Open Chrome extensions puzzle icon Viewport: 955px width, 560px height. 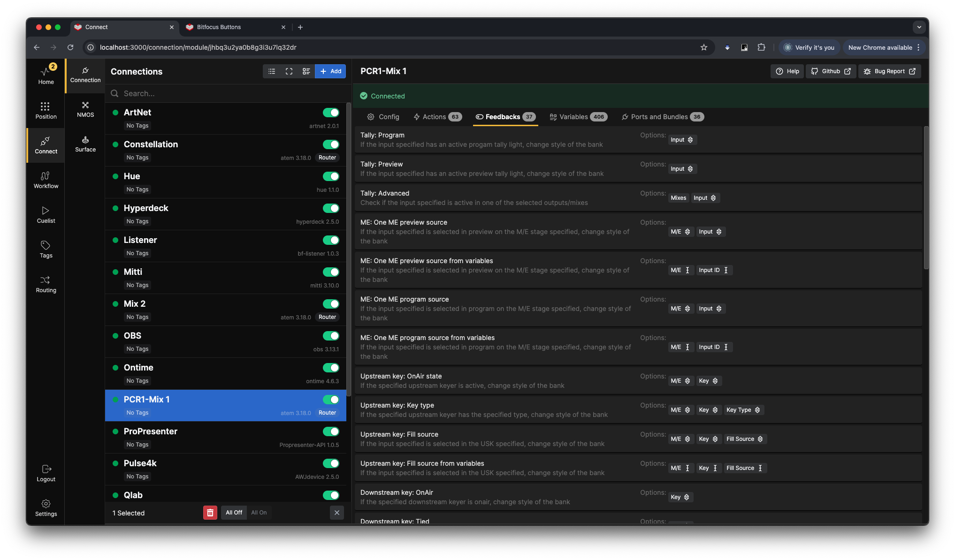[762, 47]
